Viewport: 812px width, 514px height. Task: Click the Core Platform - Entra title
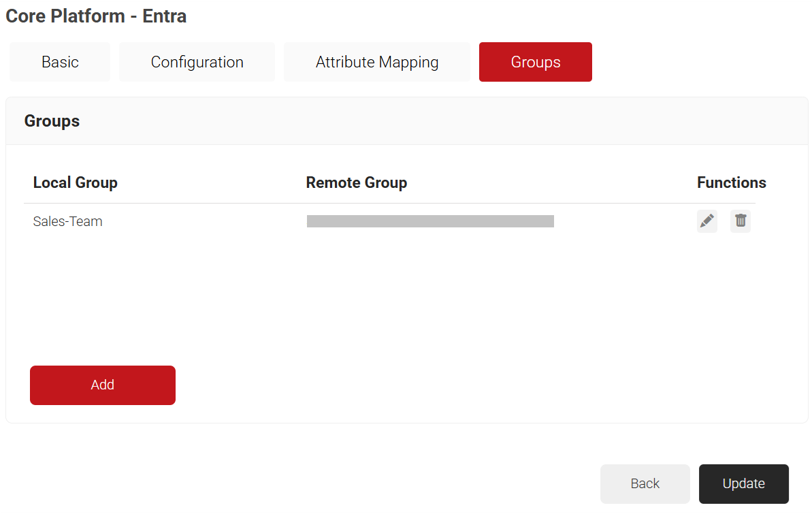tap(96, 16)
